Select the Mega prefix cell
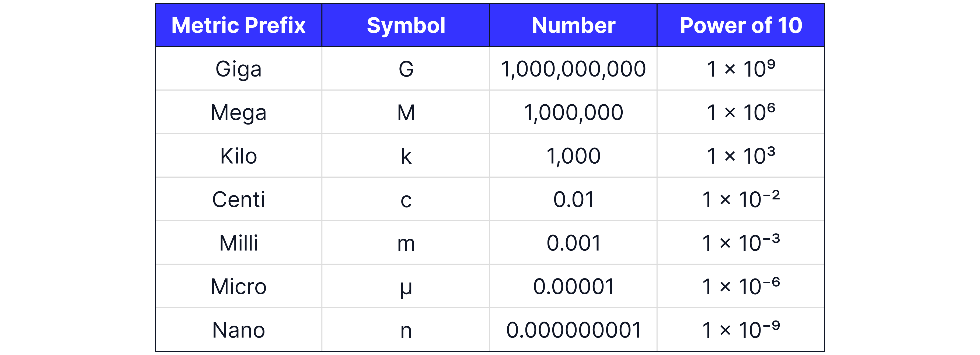 pos(239,113)
